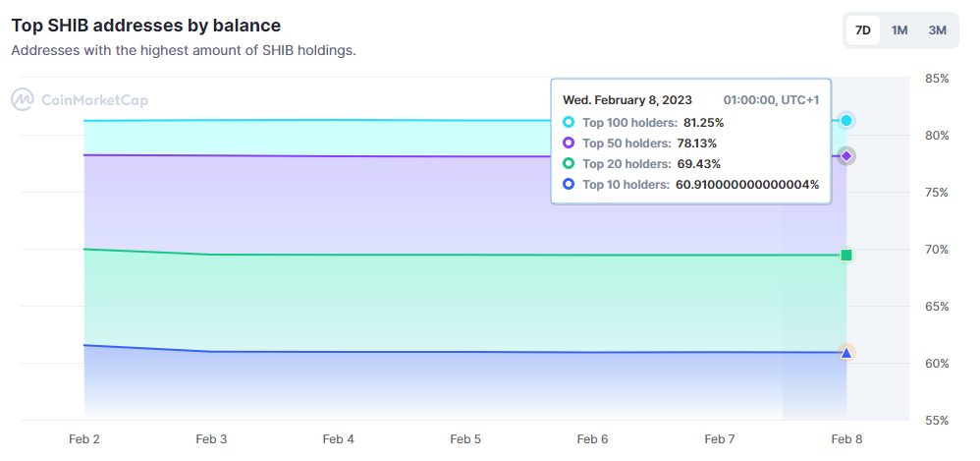Click the blue ring icon beside Top 10 holders

tap(569, 185)
